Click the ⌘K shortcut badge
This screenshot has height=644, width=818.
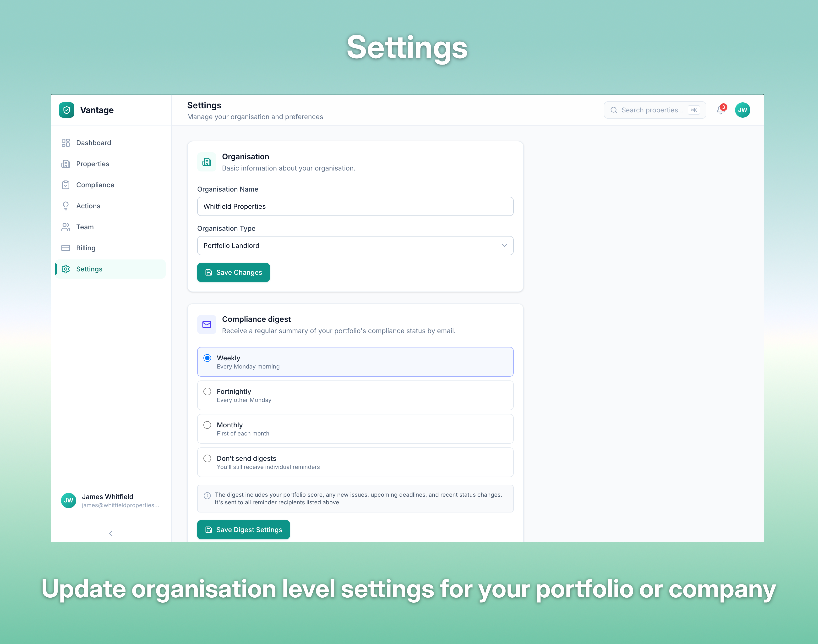click(694, 110)
